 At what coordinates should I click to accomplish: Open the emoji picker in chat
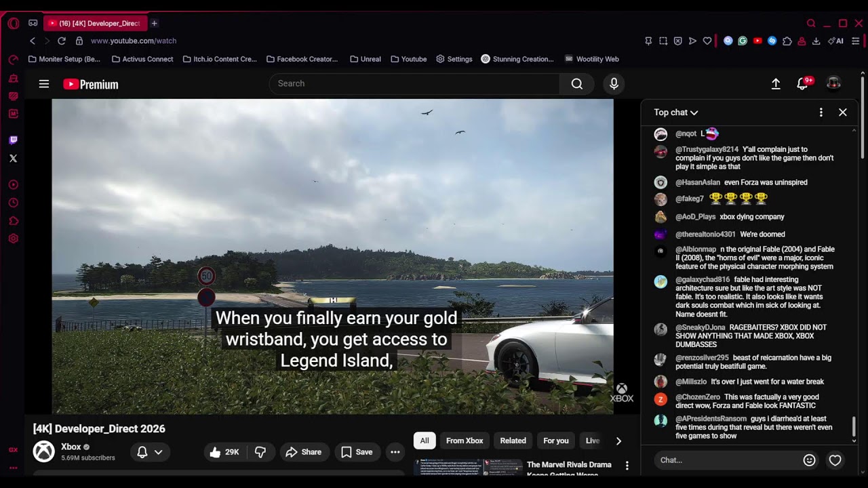[809, 460]
